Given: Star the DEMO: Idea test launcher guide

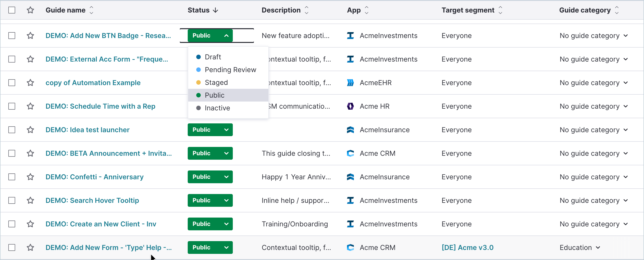Looking at the screenshot, I should [x=30, y=130].
